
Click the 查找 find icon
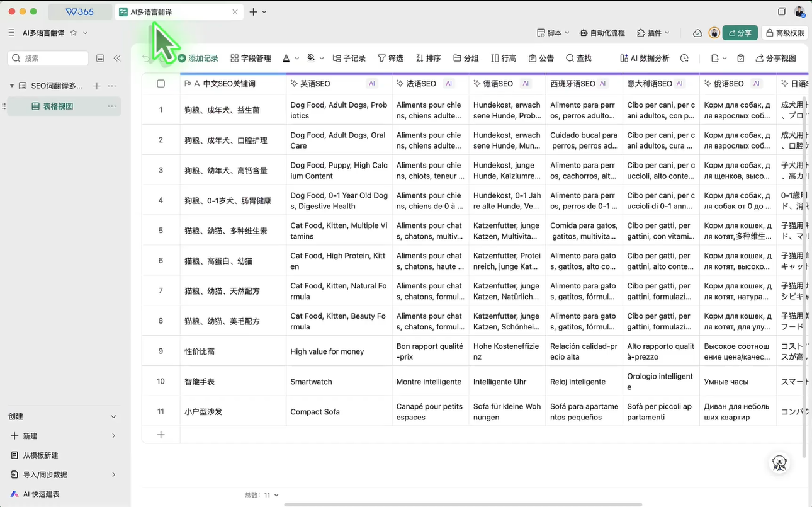570,58
